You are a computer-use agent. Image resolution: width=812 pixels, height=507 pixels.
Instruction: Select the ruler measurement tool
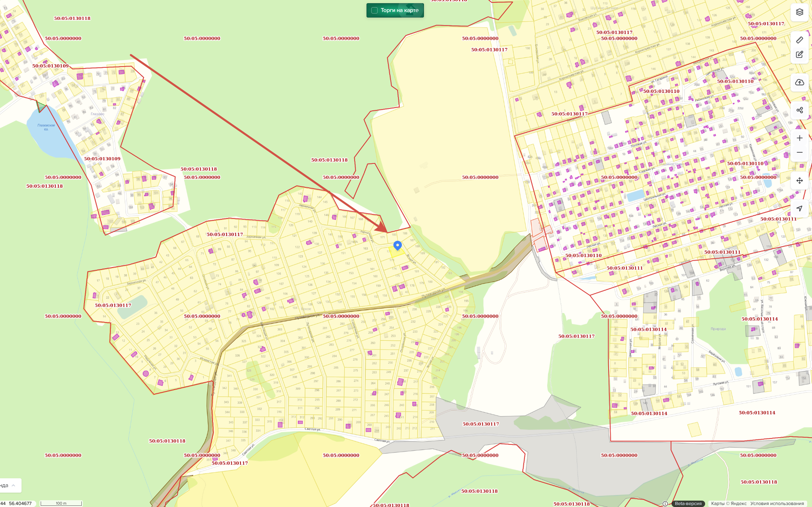(x=799, y=40)
